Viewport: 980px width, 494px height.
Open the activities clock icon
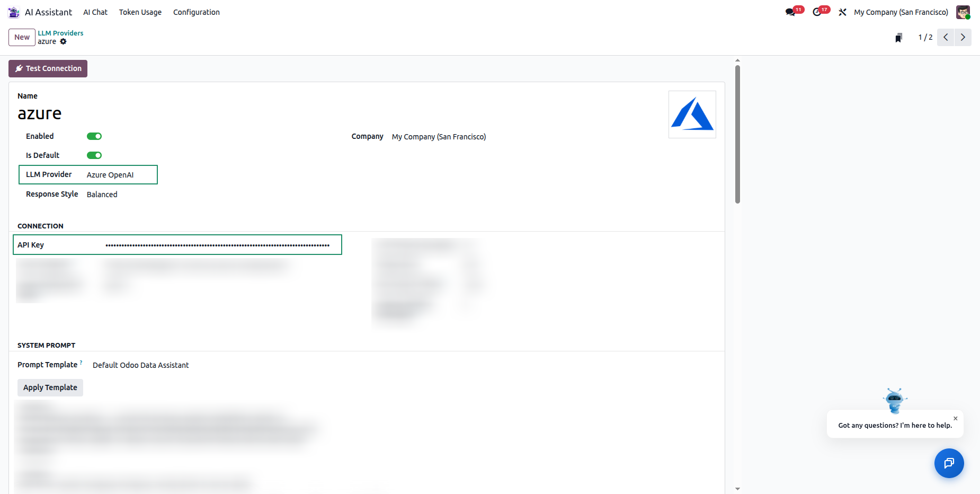(x=817, y=12)
